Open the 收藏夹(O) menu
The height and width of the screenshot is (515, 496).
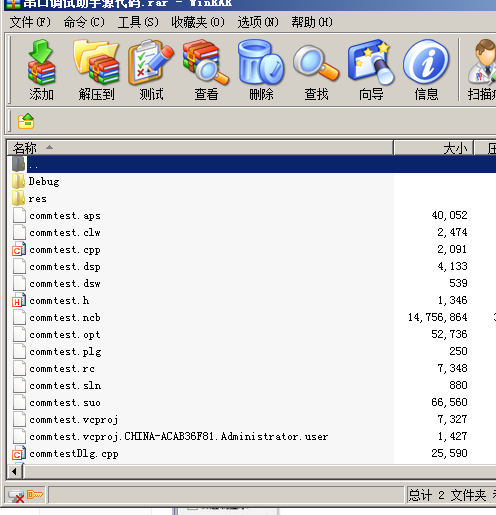(198, 22)
